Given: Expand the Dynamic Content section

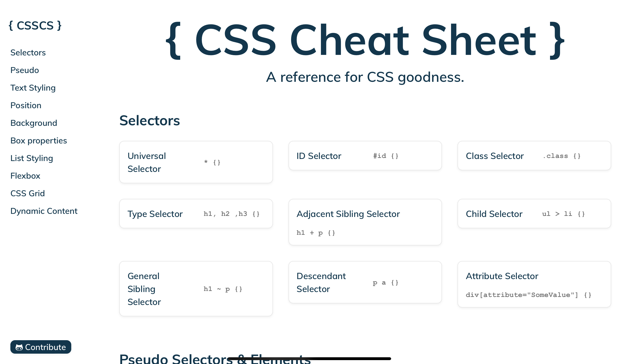Looking at the screenshot, I should click(x=44, y=211).
